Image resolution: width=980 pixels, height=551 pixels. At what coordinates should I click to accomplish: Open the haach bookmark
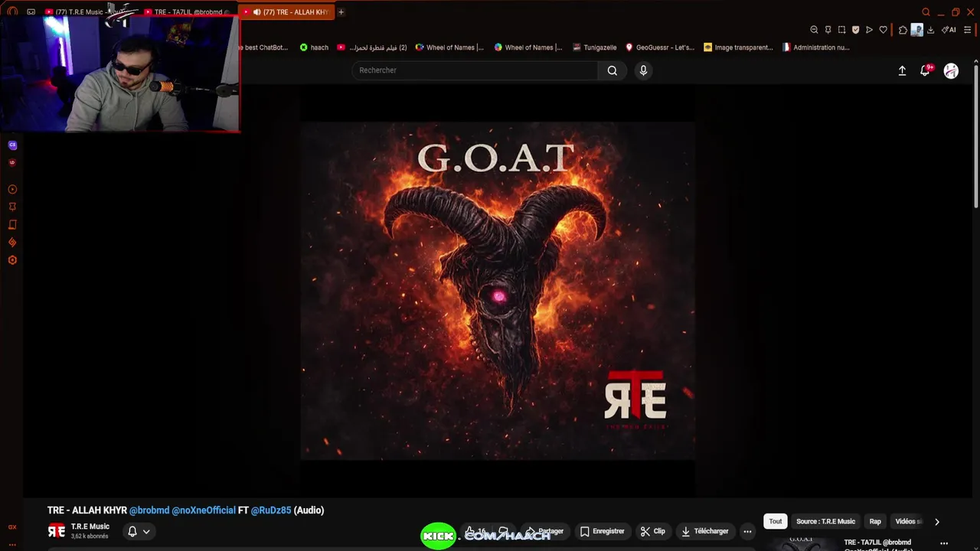314,47
